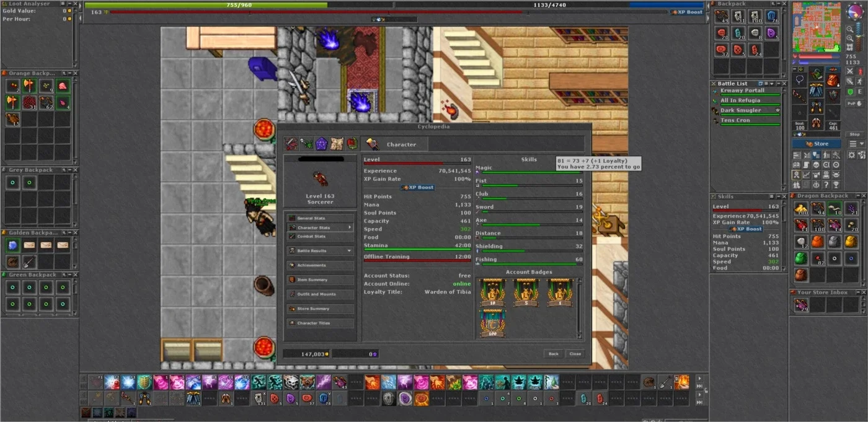The image size is (868, 422).
Task: Open Store Summary section
Action: click(321, 309)
